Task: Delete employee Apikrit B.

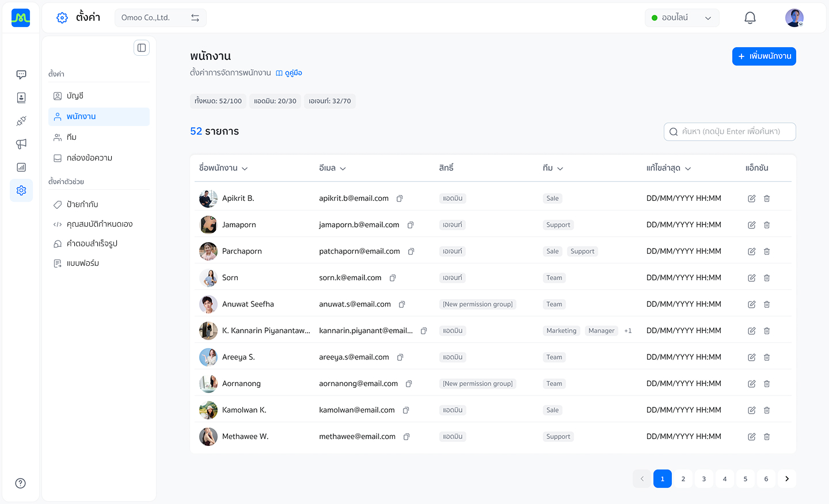Action: tap(767, 198)
